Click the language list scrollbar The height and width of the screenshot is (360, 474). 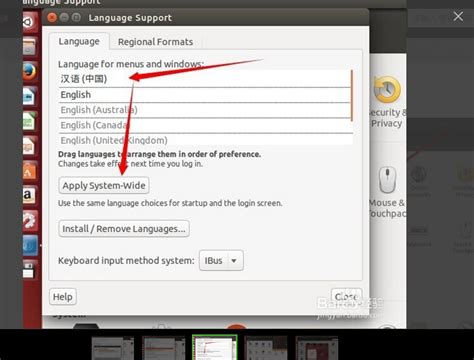[x=352, y=95]
